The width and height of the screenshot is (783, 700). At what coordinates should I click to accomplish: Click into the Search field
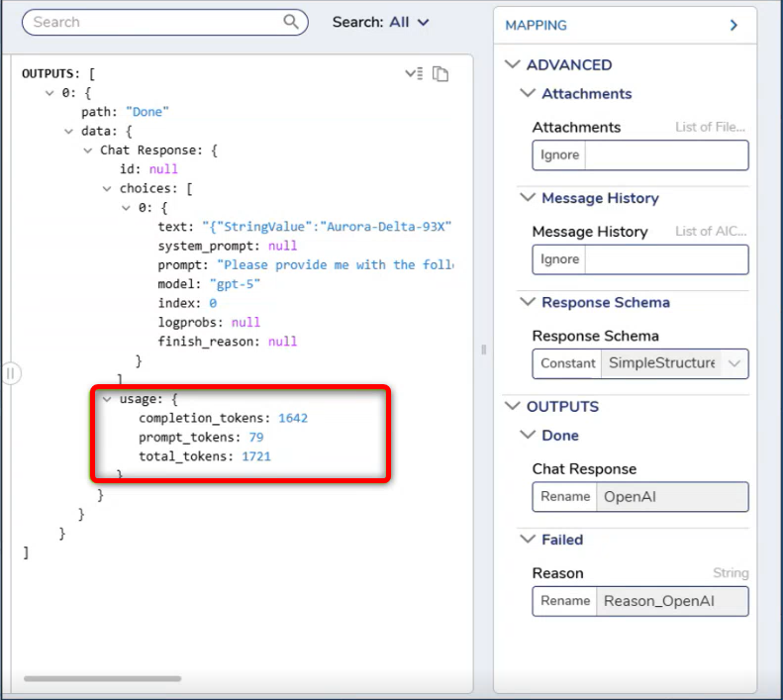pos(154,22)
